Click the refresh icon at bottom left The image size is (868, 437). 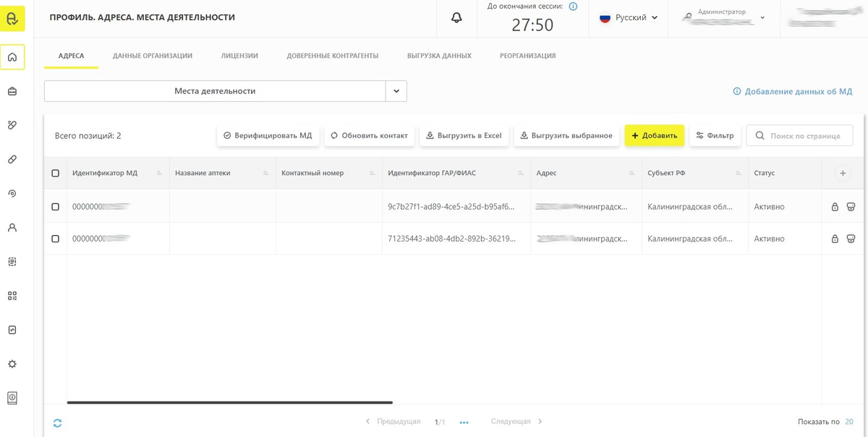[x=57, y=423]
